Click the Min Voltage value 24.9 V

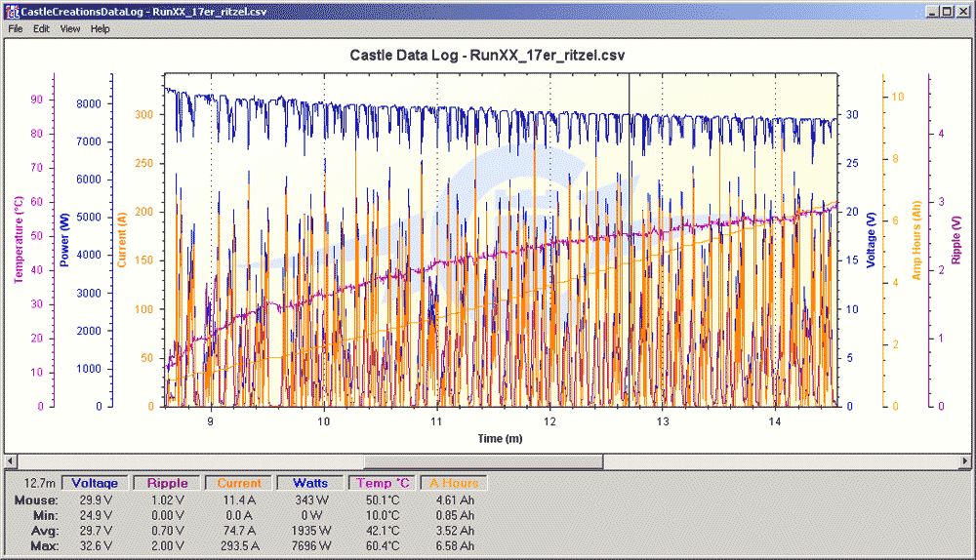coord(96,516)
